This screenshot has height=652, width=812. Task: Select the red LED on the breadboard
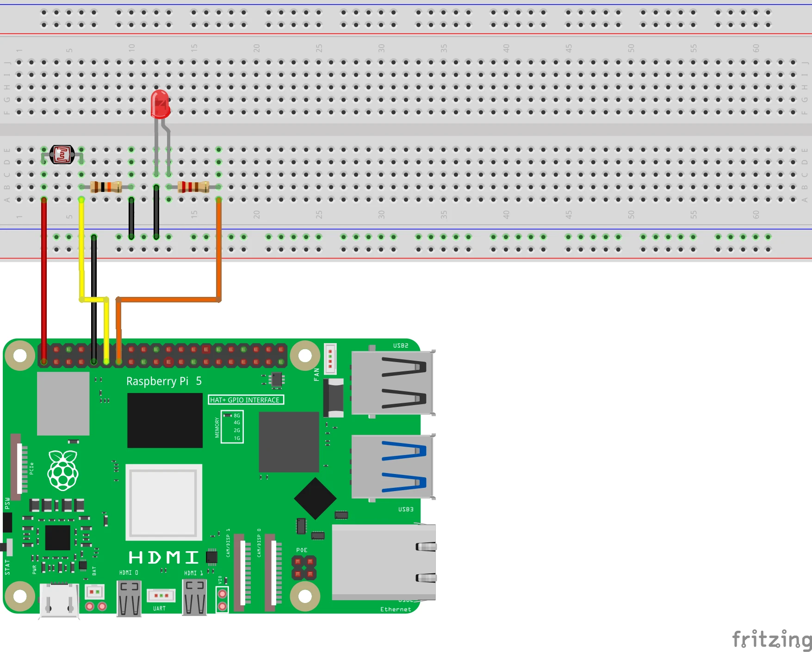161,104
